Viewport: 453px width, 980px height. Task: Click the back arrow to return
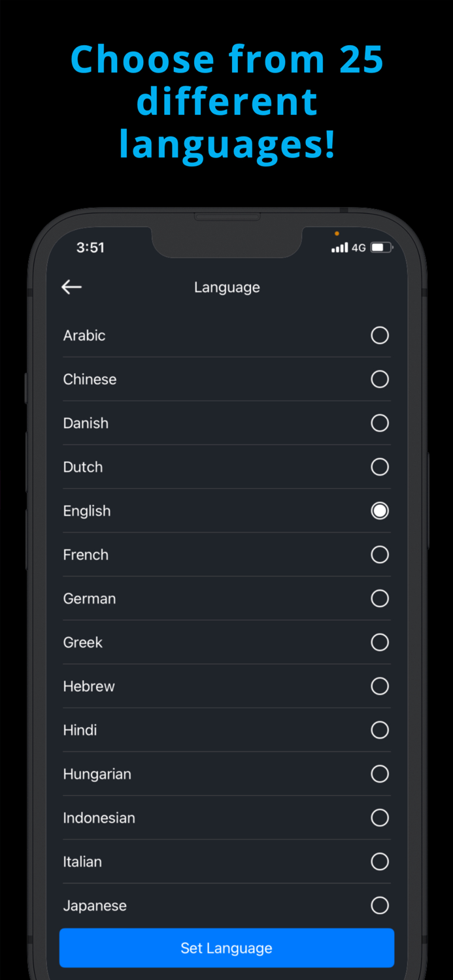(x=71, y=287)
